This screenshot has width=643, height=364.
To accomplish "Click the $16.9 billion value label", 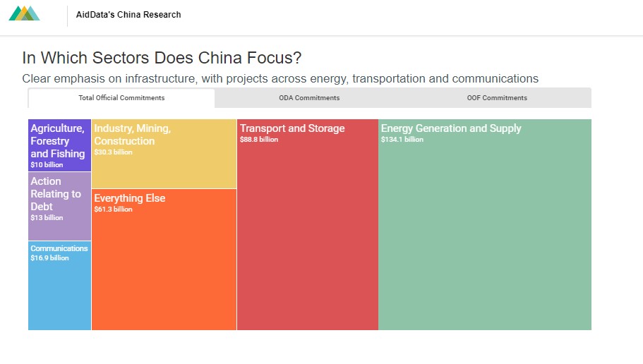I will point(49,258).
